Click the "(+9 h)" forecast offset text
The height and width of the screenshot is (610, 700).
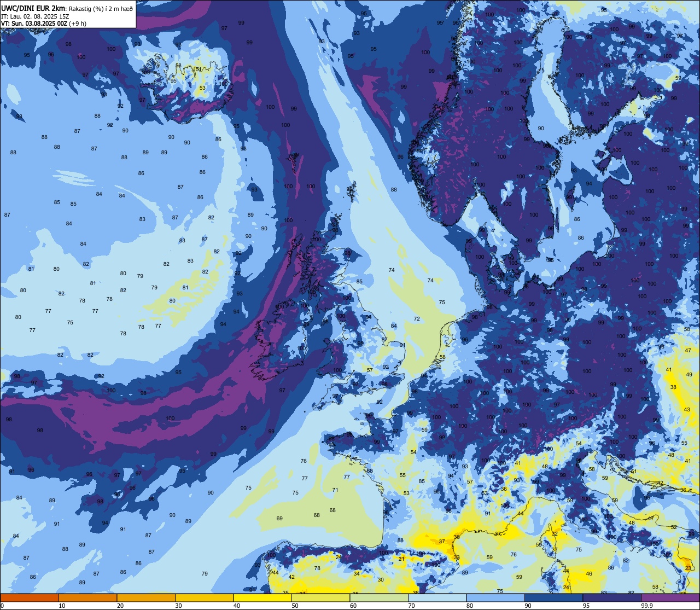[x=78, y=24]
